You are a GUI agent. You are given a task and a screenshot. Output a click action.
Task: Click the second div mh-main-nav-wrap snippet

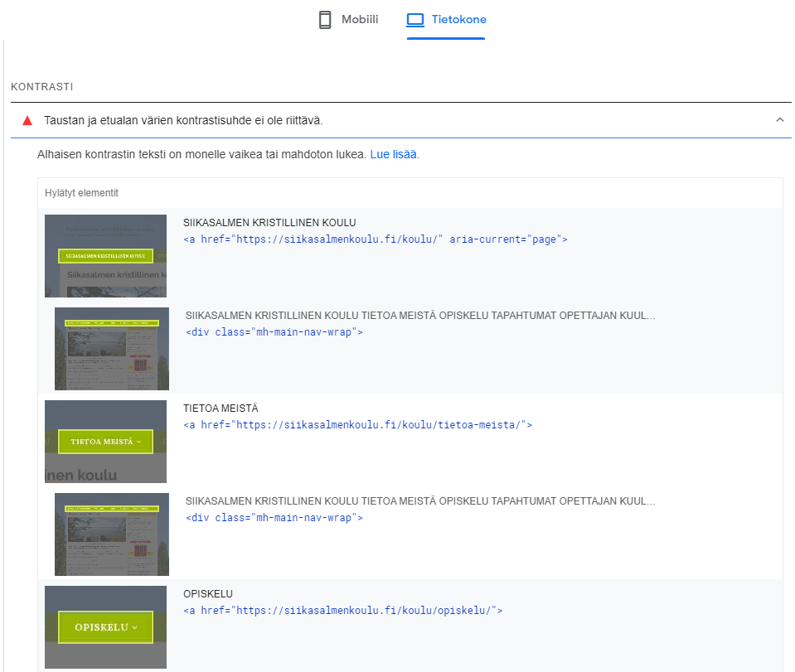[274, 517]
